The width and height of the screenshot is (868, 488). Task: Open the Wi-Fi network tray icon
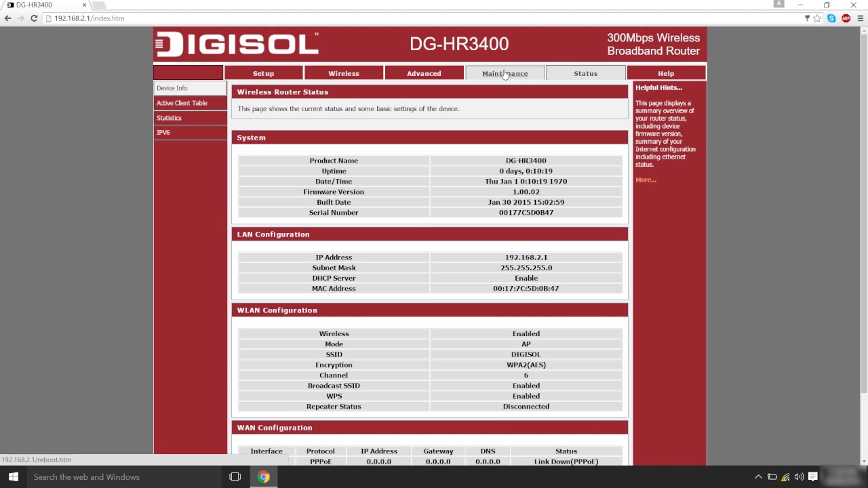point(785,477)
